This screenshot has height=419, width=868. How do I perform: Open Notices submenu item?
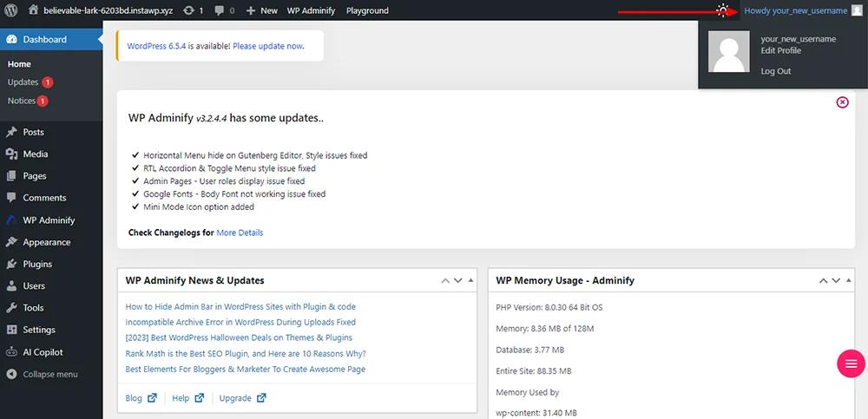22,101
